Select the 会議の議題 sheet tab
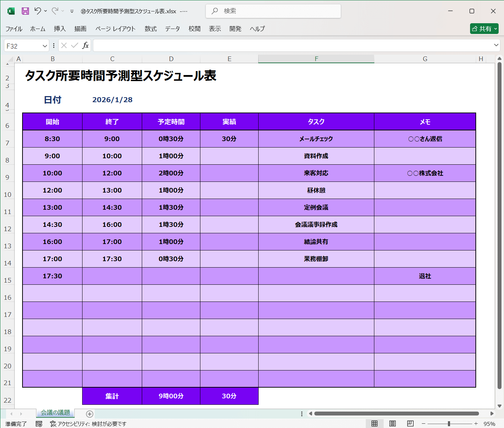 55,414
